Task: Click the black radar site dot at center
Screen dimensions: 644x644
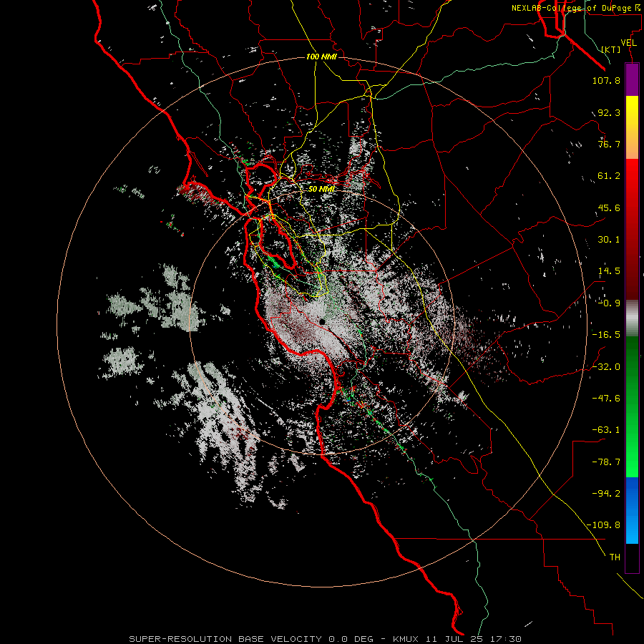Action: pos(323,321)
